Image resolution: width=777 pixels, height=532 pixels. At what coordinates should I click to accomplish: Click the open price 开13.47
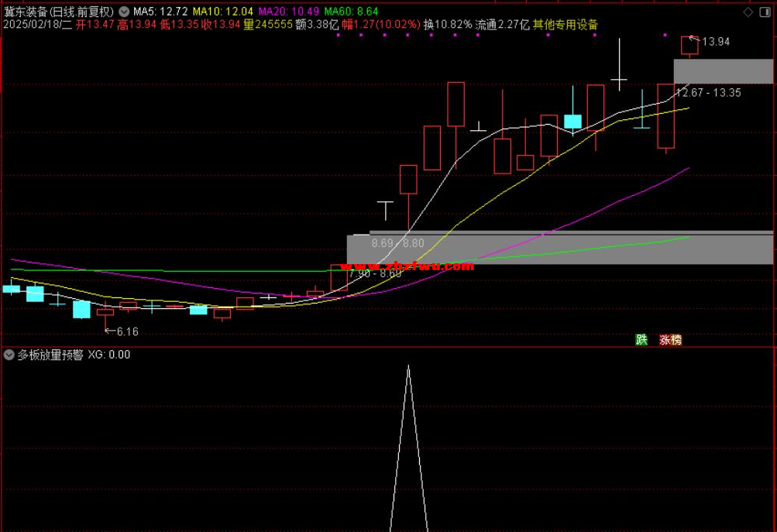pyautogui.click(x=95, y=25)
